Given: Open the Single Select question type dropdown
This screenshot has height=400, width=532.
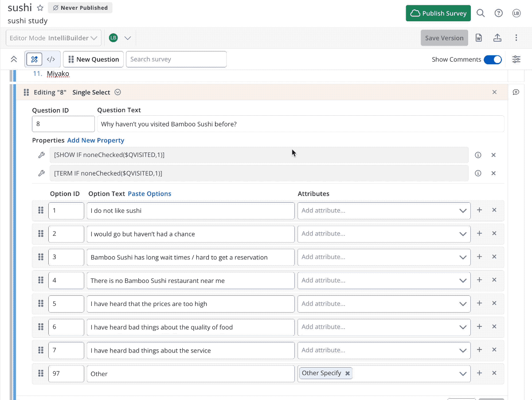Looking at the screenshot, I should point(117,92).
